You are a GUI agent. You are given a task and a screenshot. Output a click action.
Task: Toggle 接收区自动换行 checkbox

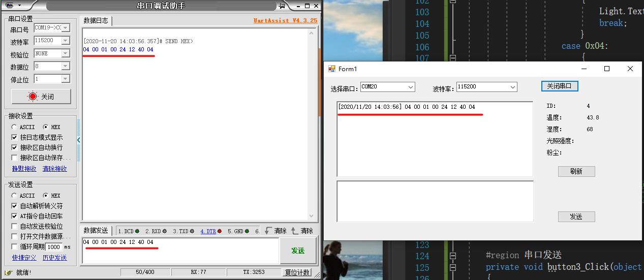coord(14,147)
